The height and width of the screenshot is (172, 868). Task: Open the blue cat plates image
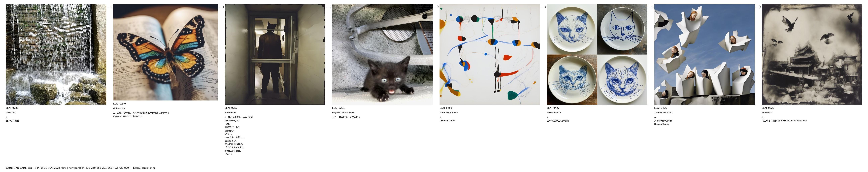[x=597, y=54]
